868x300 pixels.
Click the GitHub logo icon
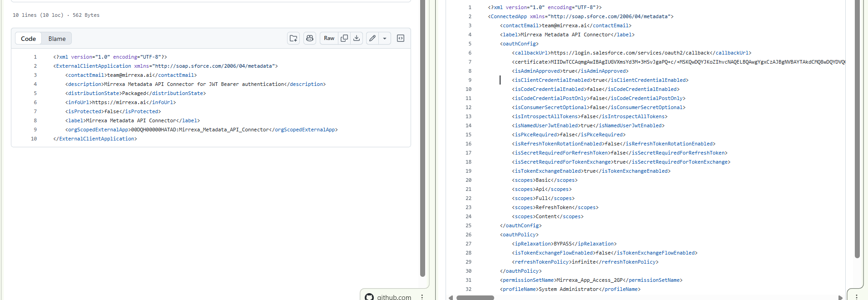[x=369, y=297]
